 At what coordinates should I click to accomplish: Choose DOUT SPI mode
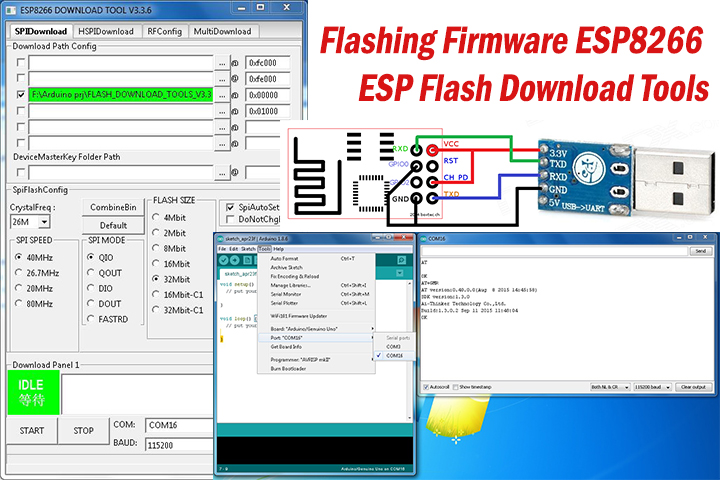coord(90,304)
